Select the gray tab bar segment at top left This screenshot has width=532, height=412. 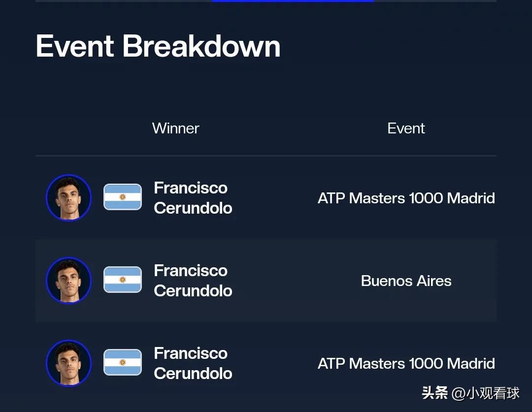click(124, 1)
